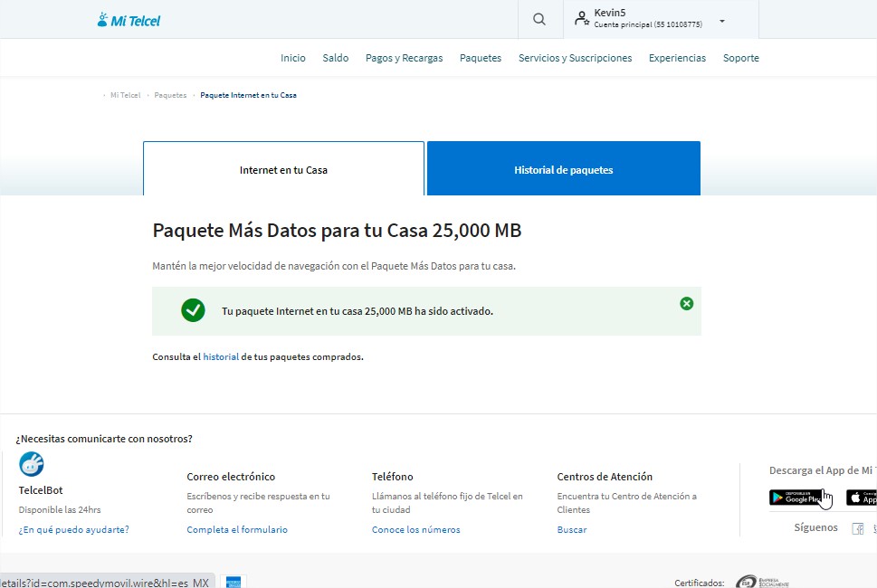Dismiss the green activation message
The height and width of the screenshot is (588, 877).
(686, 304)
